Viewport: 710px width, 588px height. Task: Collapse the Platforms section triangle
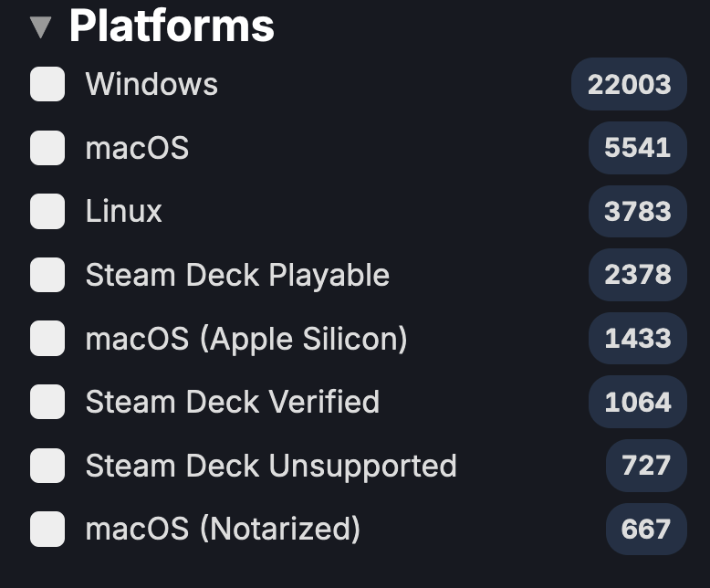click(40, 26)
